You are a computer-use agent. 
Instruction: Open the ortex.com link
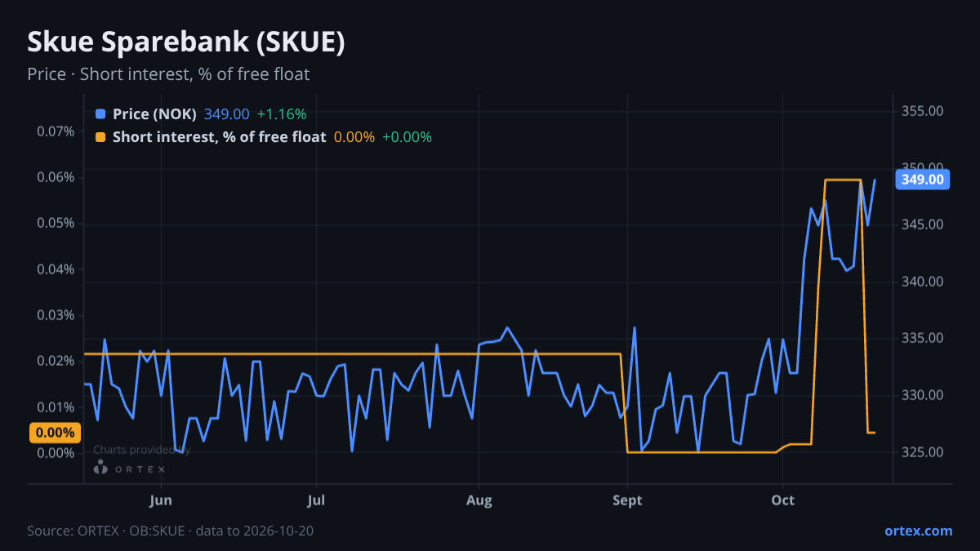pyautogui.click(x=918, y=531)
